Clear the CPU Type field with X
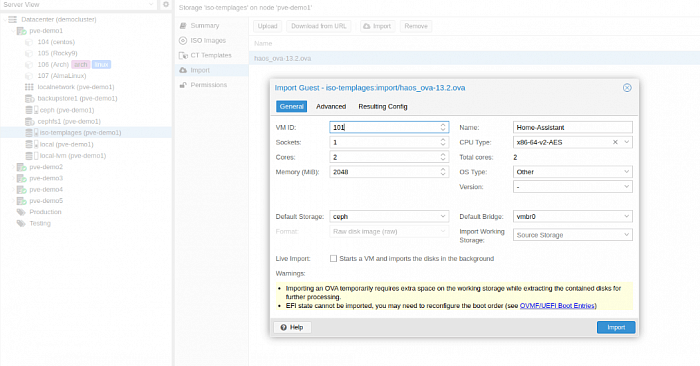This screenshot has width=700, height=366. [x=615, y=142]
